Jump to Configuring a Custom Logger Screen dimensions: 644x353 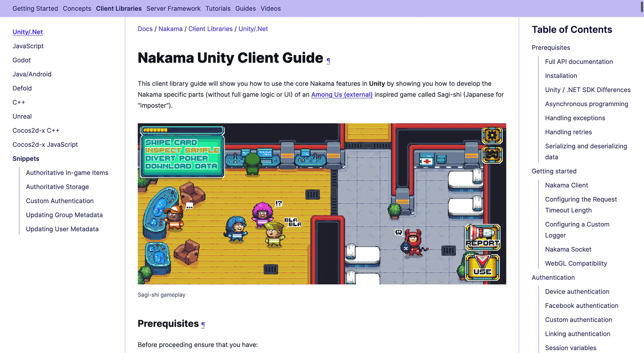coord(577,230)
